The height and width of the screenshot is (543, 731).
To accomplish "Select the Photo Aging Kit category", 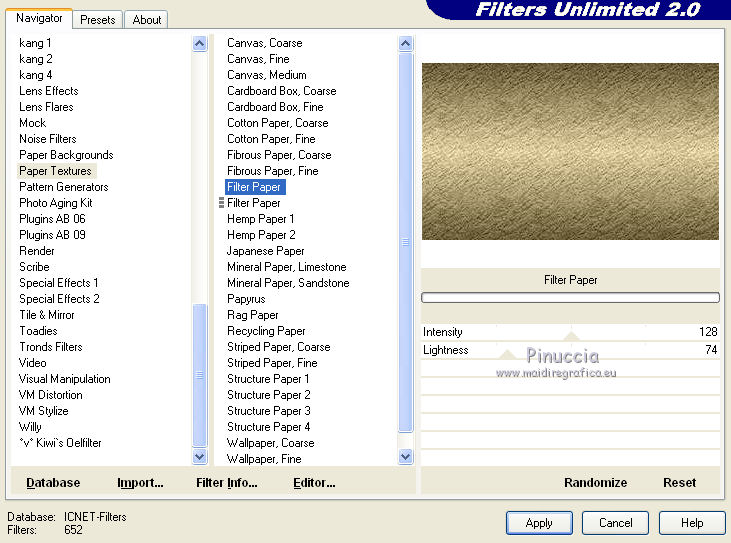I will point(56,203).
